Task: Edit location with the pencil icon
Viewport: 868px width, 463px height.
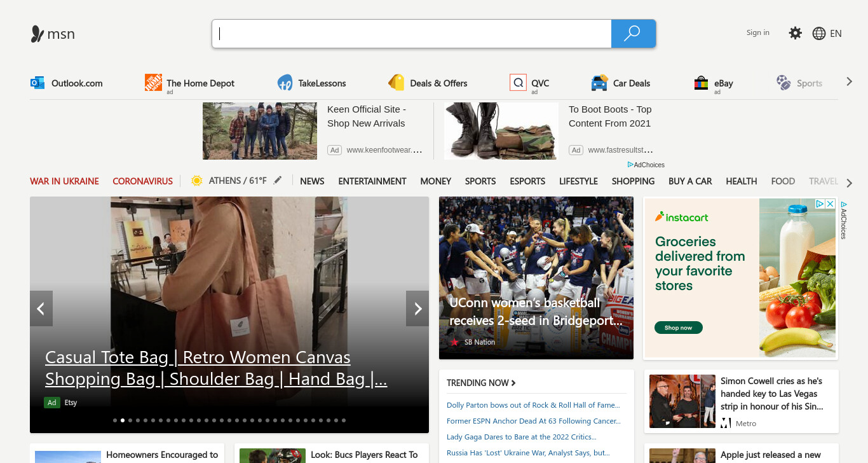Action: (277, 181)
